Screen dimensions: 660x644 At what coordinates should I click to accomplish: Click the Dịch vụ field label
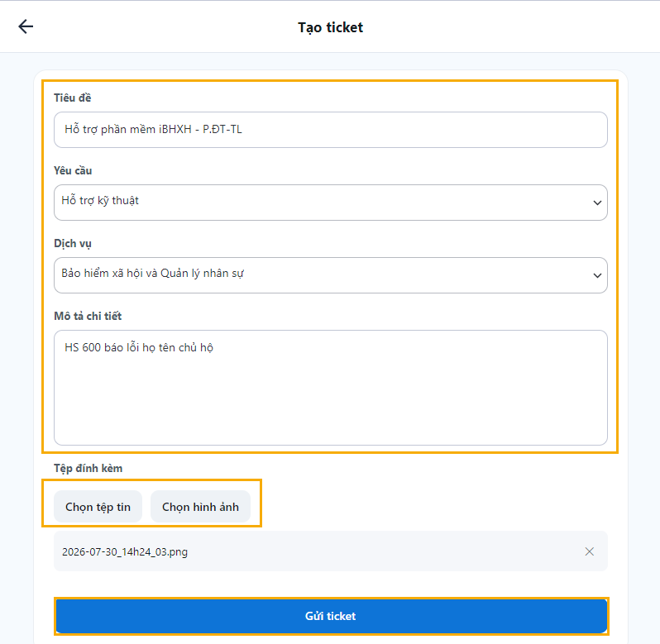tap(73, 244)
